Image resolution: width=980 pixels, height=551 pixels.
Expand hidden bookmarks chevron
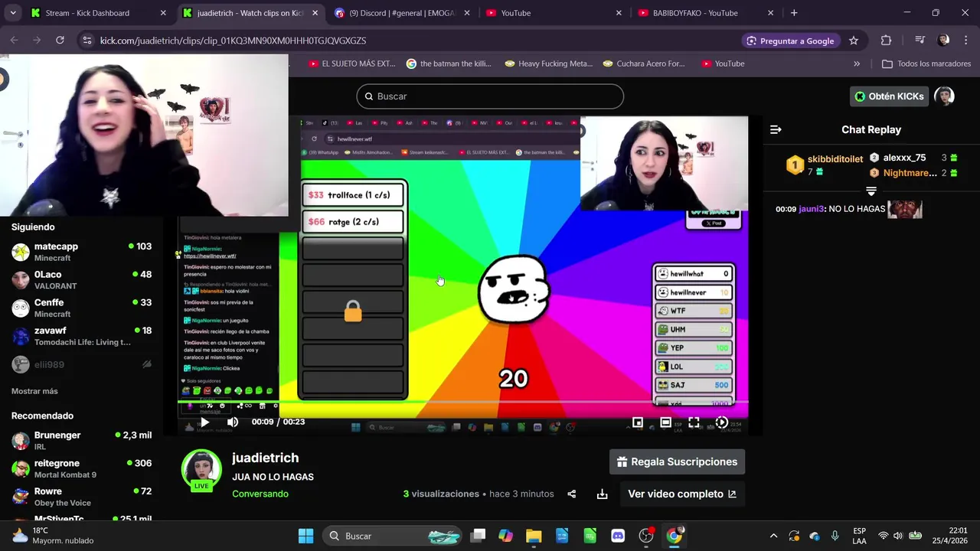coord(857,64)
